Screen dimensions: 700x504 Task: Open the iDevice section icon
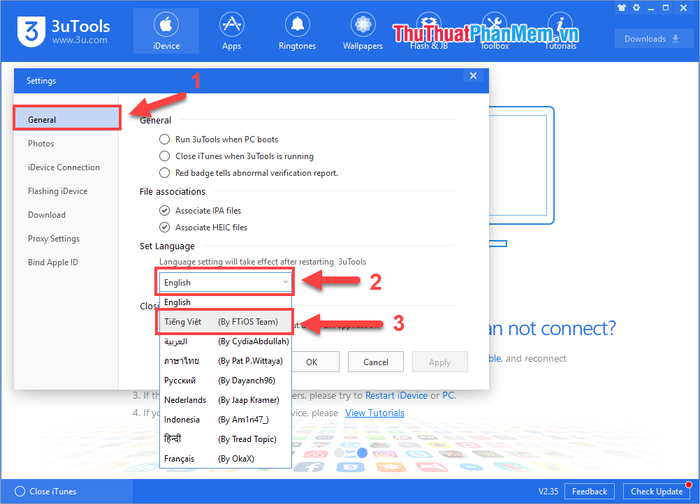[x=166, y=31]
